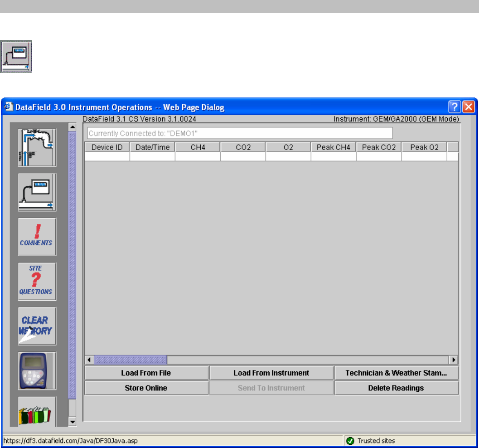The image size is (479, 448).
Task: Open the colored books icon
Action: 37,412
